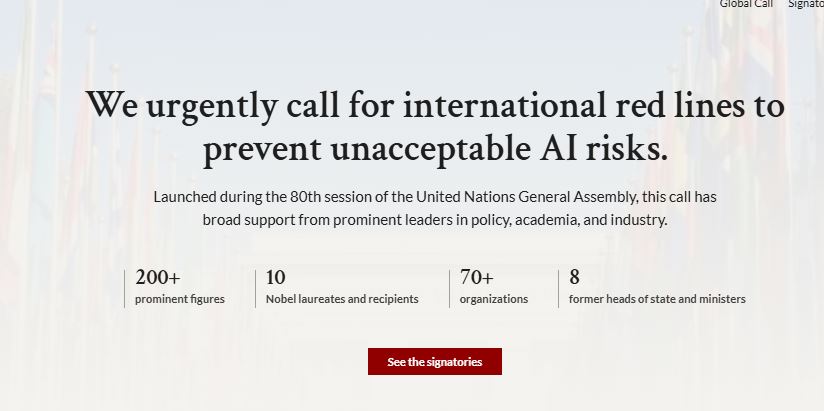Screen dimensions: 824x411
Task: Click 'broad support from prominent leaders' text
Action: (328, 220)
